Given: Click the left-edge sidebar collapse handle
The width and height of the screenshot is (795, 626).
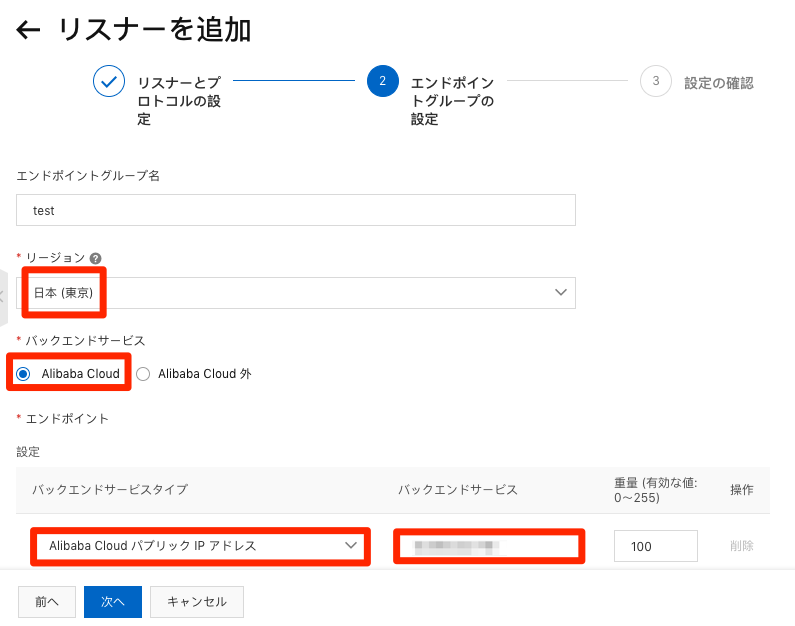Looking at the screenshot, I should [3, 296].
